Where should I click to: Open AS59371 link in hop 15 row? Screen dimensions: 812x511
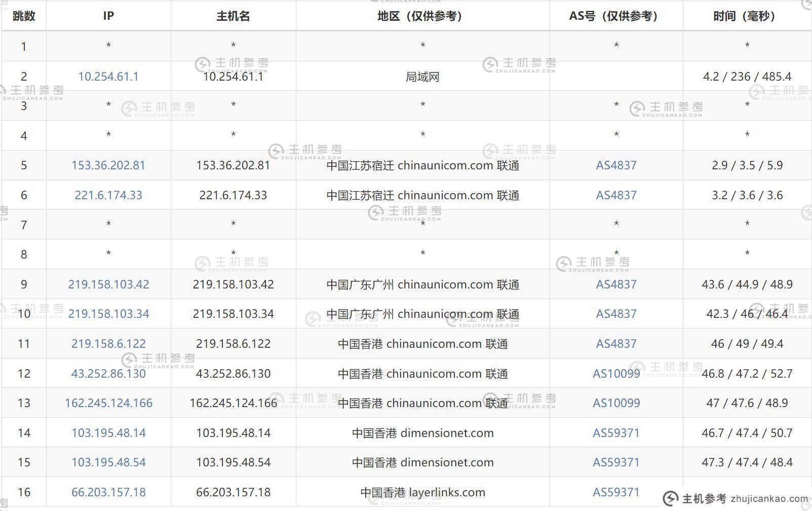click(x=616, y=462)
